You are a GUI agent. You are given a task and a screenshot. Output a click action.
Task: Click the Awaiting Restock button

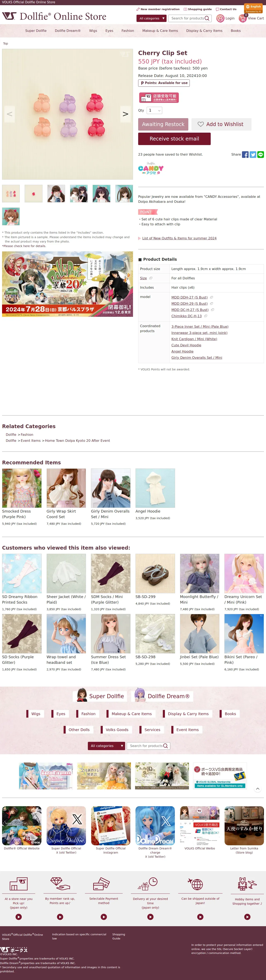[x=163, y=124]
